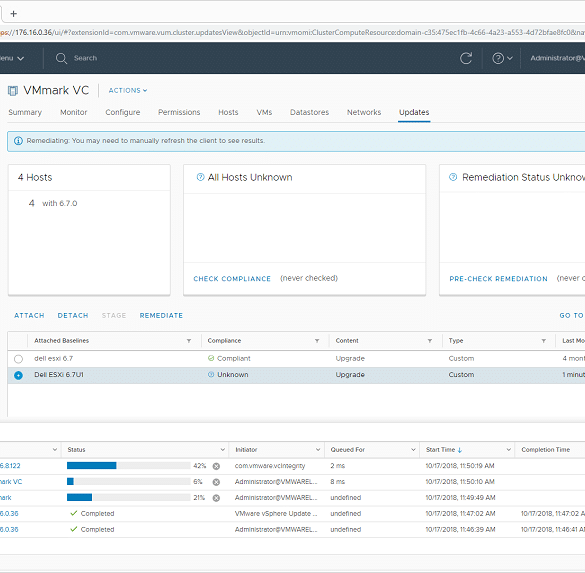Viewport: 585px width, 573px height.
Task: Select the Updates tab
Action: (x=414, y=112)
